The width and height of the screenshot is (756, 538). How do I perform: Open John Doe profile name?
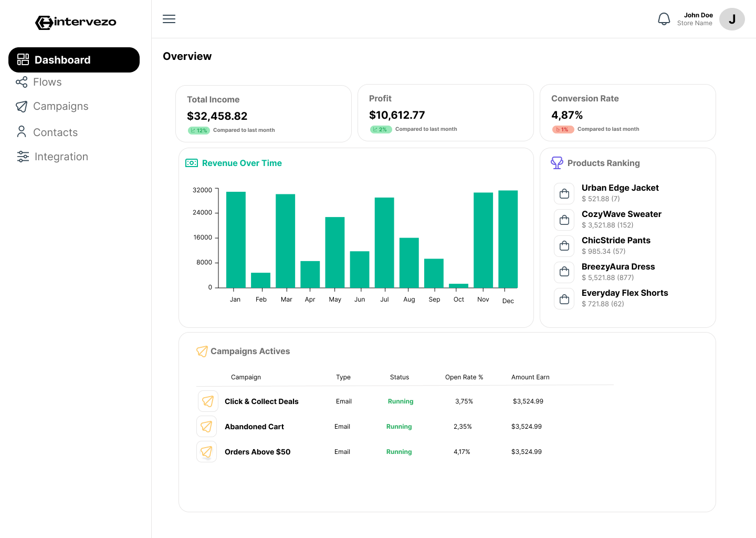coord(698,15)
